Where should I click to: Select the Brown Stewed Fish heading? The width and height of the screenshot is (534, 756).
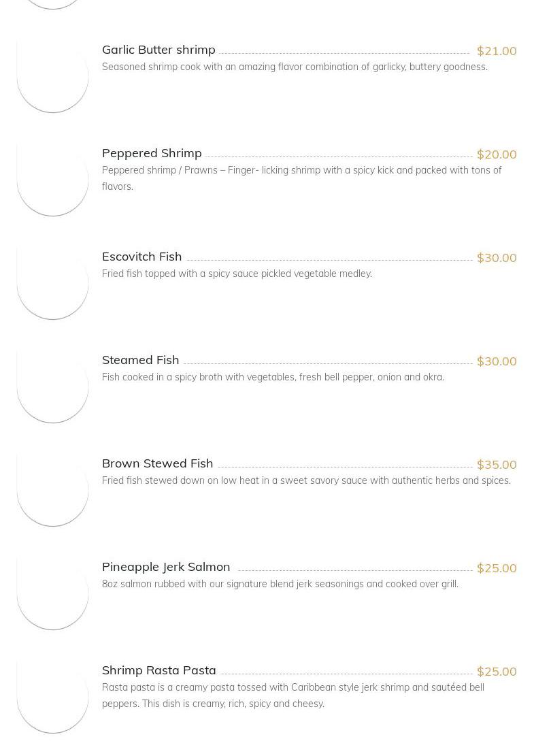tap(157, 463)
